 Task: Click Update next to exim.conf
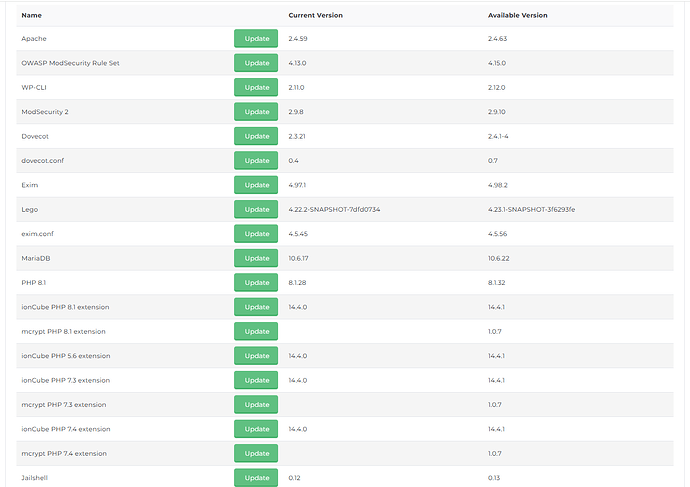(256, 234)
